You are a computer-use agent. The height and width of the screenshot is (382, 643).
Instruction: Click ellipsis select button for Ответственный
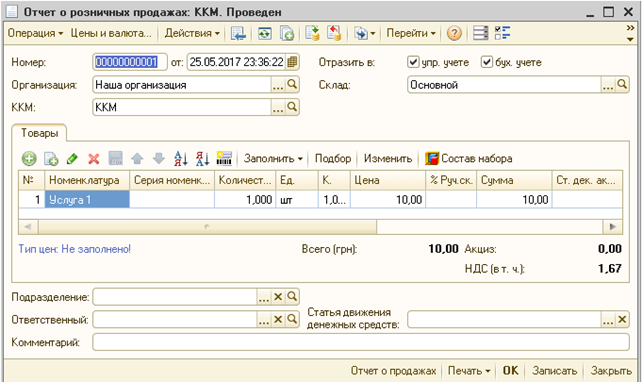point(264,319)
